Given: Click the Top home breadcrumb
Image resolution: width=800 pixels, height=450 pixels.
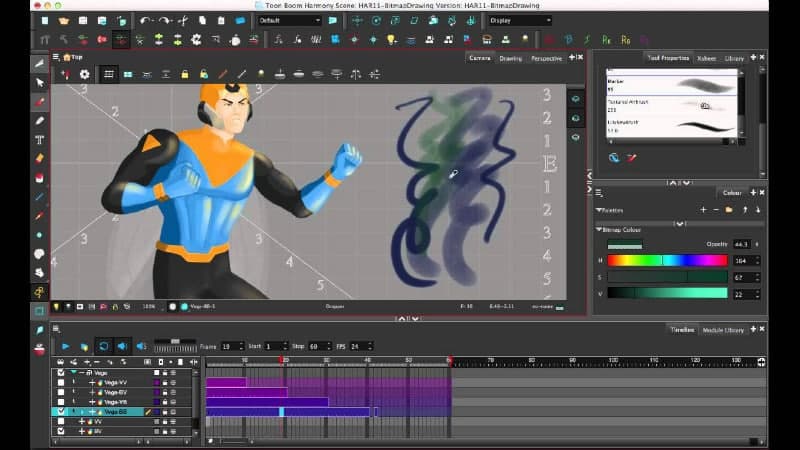Looking at the screenshot, I should pyautogui.click(x=72, y=57).
